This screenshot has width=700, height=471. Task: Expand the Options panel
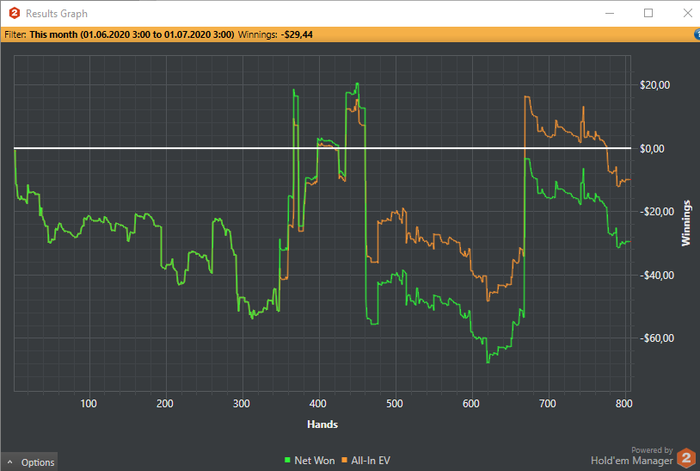pyautogui.click(x=29, y=462)
